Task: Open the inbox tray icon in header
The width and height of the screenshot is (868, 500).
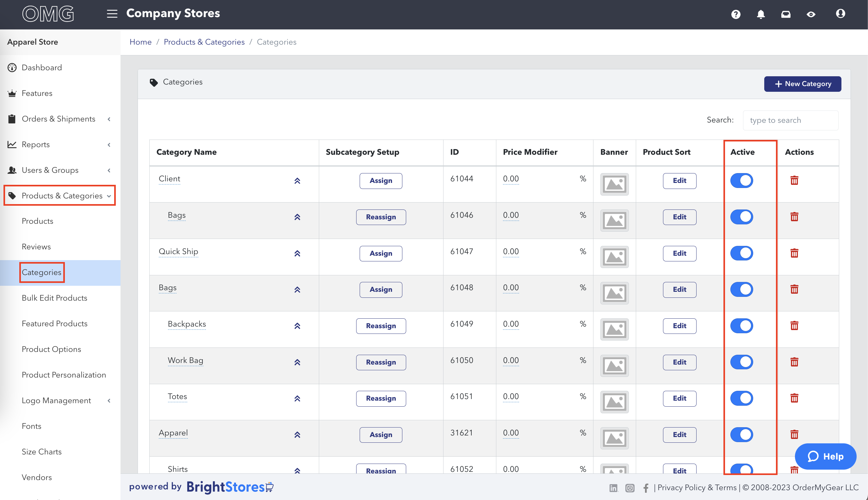Action: click(x=786, y=14)
